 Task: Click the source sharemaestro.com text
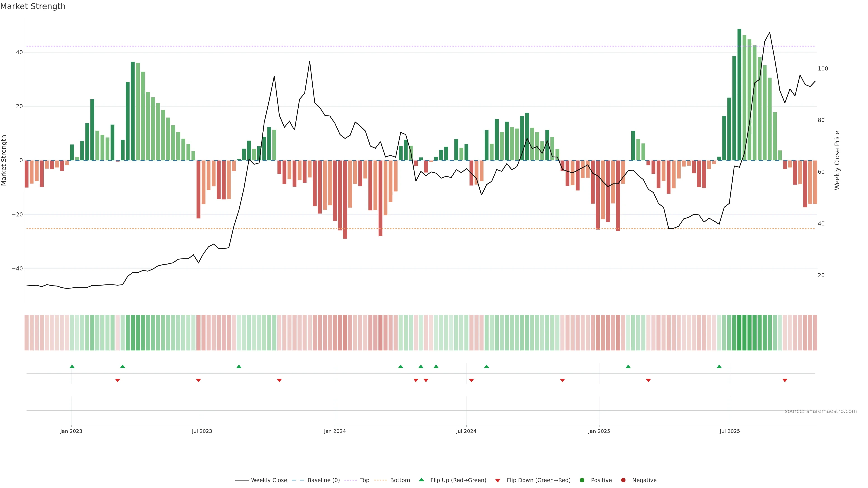coord(821,411)
